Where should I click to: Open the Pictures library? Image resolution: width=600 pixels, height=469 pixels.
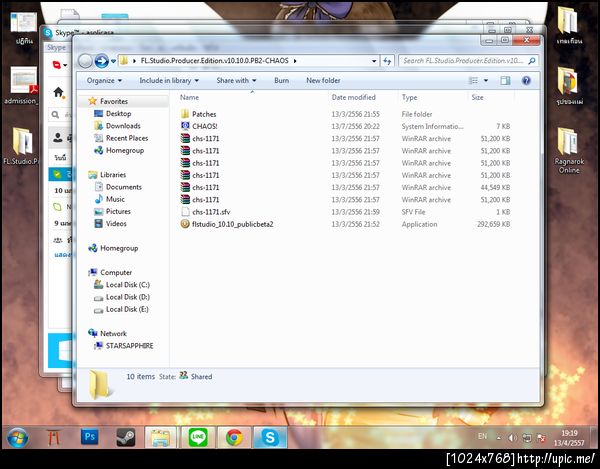click(118, 212)
